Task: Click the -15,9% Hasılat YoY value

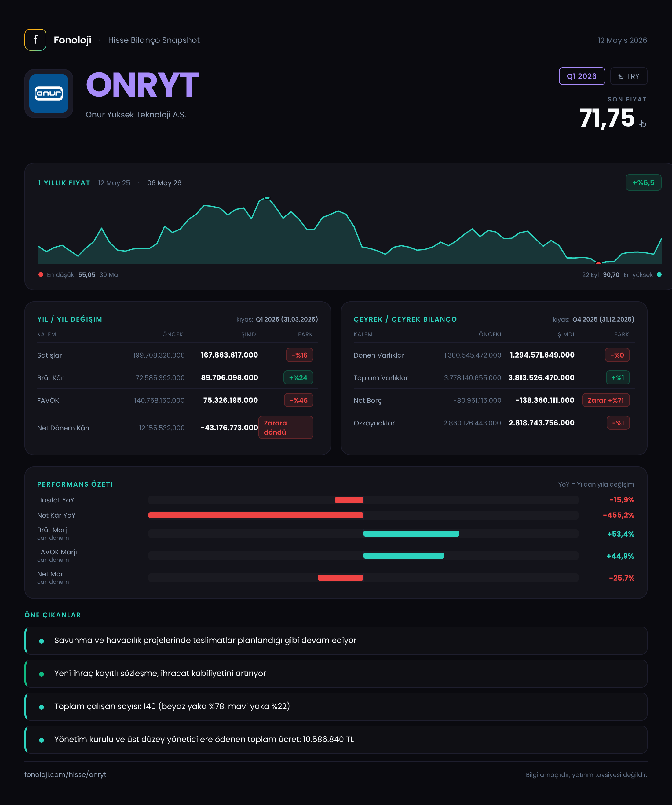Action: tap(622, 500)
